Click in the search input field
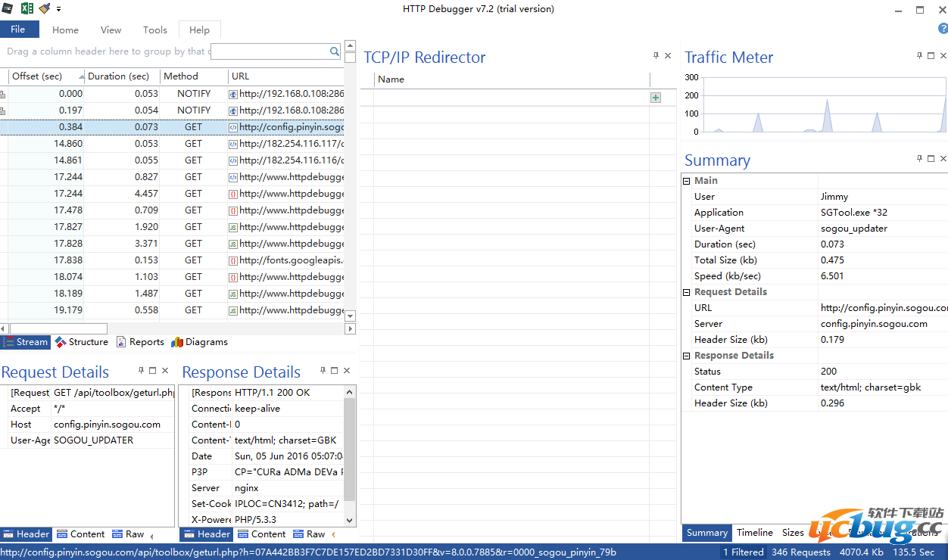Screen dimensions: 948x560 point(269,51)
